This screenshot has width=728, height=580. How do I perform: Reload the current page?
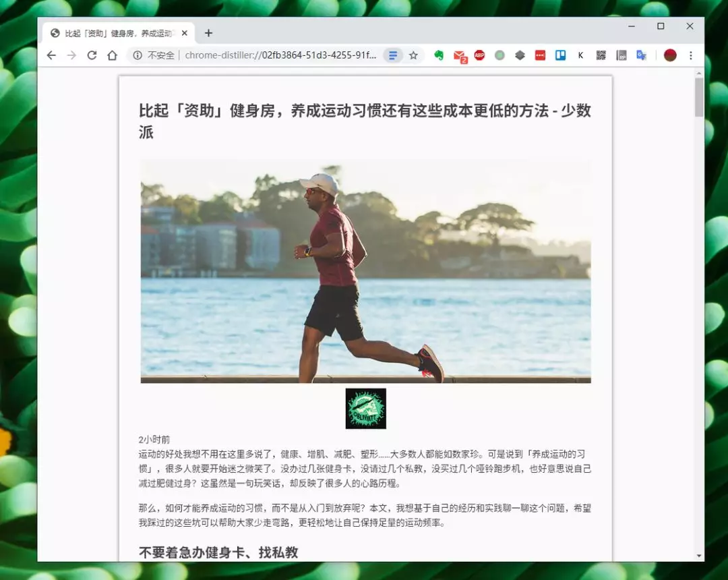pyautogui.click(x=92, y=55)
